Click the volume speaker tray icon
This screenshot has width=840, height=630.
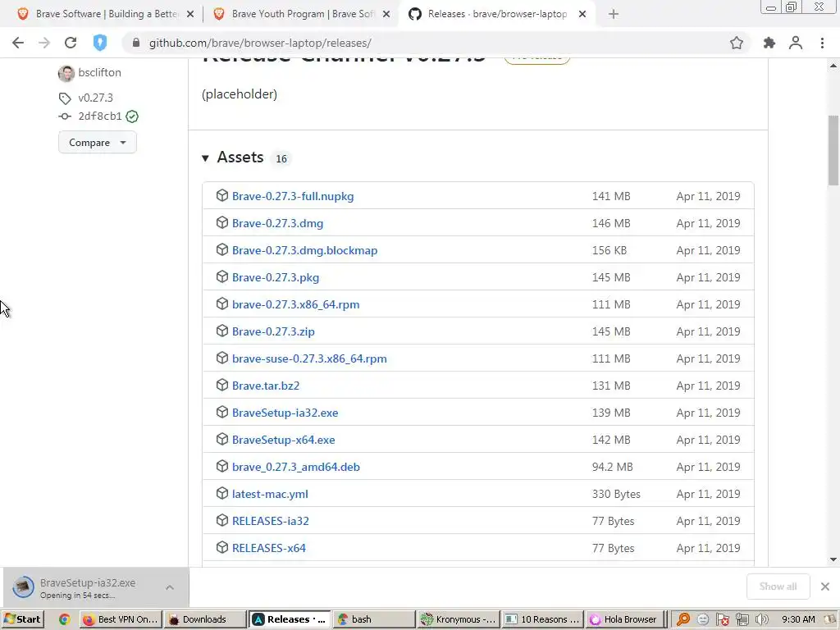pyautogui.click(x=761, y=619)
